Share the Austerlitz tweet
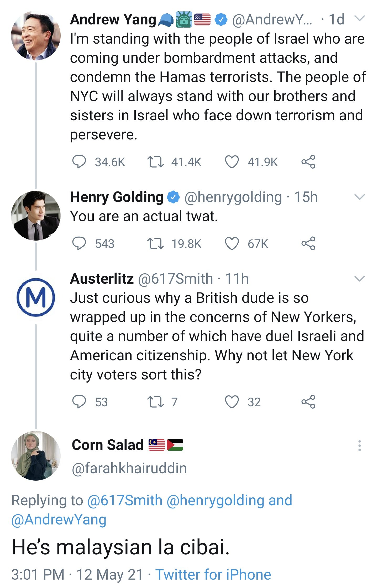Viewport: 378px width, 588px height. click(308, 402)
